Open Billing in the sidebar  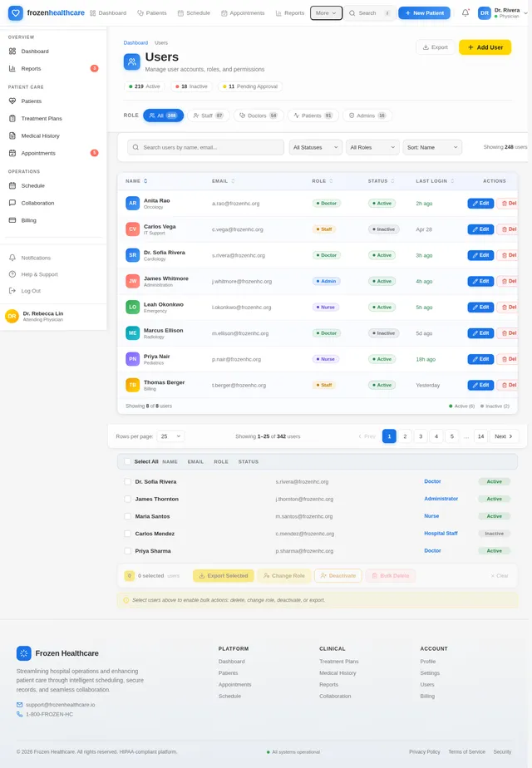[x=29, y=220]
